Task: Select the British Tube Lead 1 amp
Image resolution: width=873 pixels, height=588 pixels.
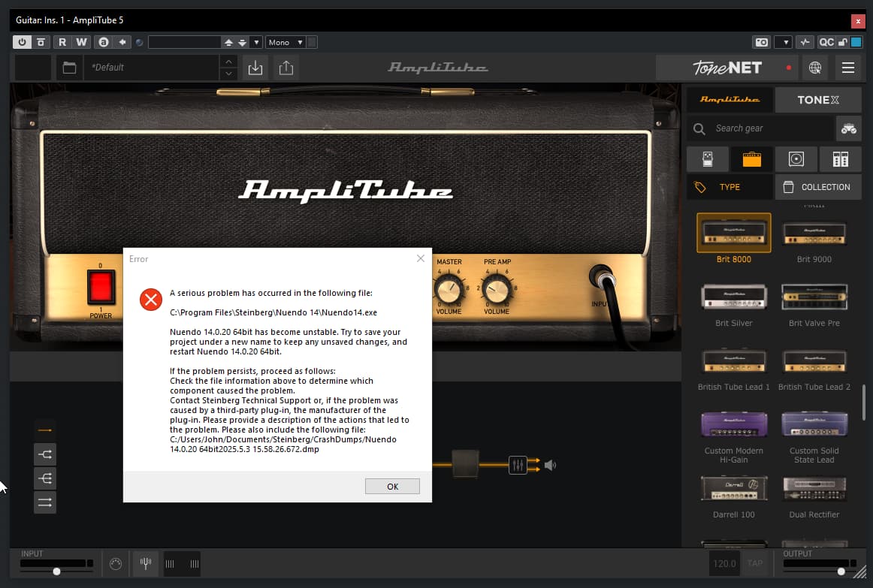Action: pyautogui.click(x=734, y=368)
